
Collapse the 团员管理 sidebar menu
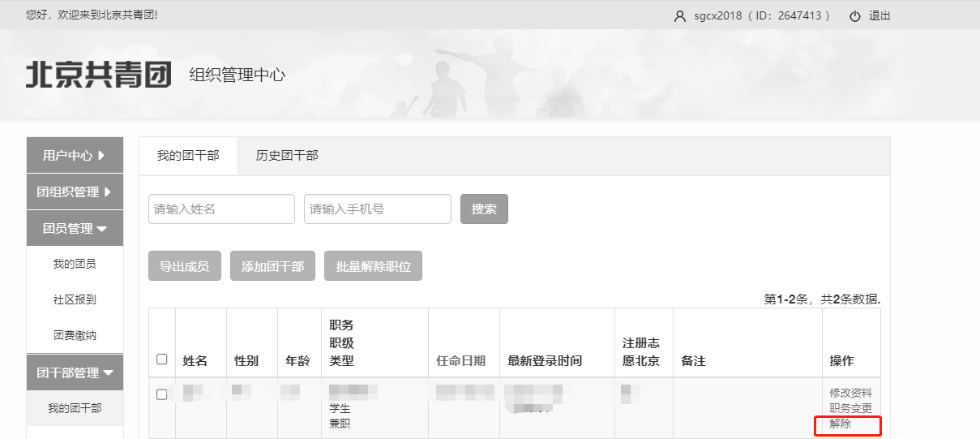[75, 229]
